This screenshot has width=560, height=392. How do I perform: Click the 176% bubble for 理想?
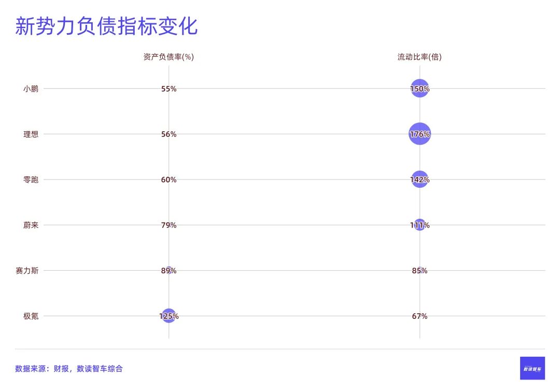[x=419, y=134]
